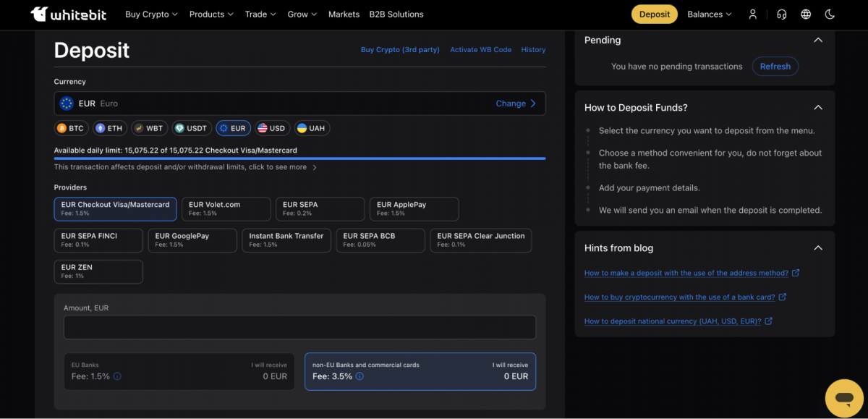This screenshot has height=419, width=868.
Task: Select EUR SEPA provider option
Action: pyautogui.click(x=320, y=208)
